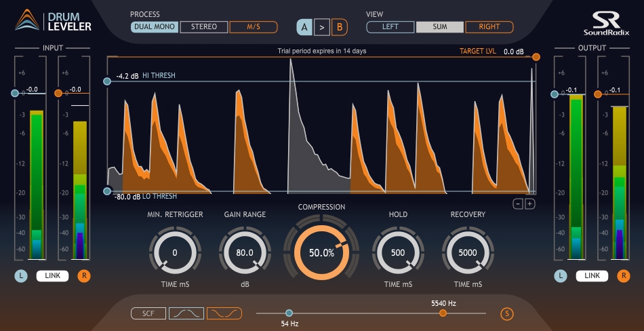Switch process mode to STEREO
Viewport: 644px width, 331px height.
pyautogui.click(x=204, y=27)
